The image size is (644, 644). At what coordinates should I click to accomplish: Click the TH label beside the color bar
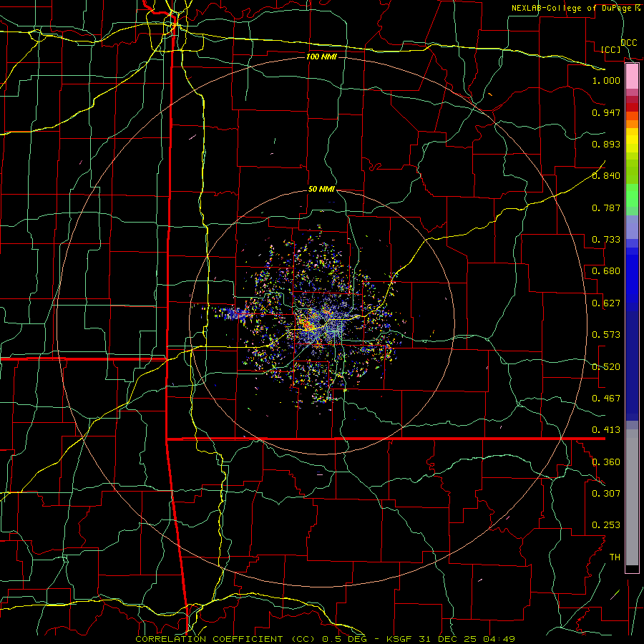615,557
